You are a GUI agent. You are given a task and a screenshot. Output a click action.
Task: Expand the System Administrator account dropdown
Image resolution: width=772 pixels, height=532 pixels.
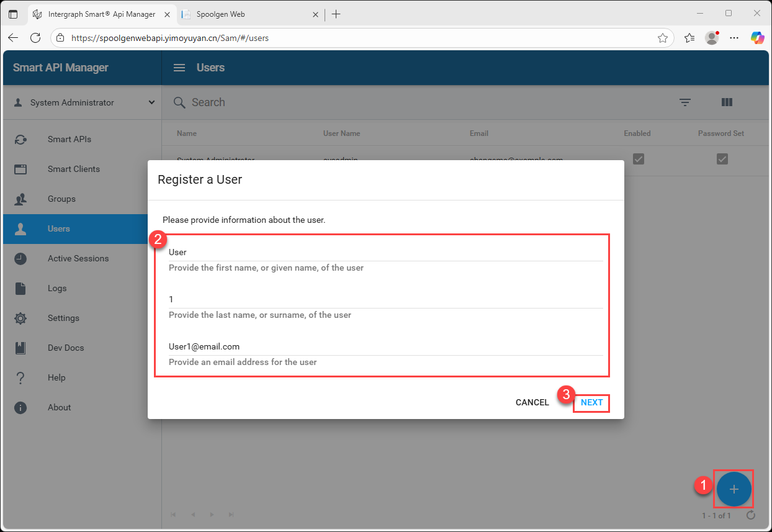click(x=151, y=102)
